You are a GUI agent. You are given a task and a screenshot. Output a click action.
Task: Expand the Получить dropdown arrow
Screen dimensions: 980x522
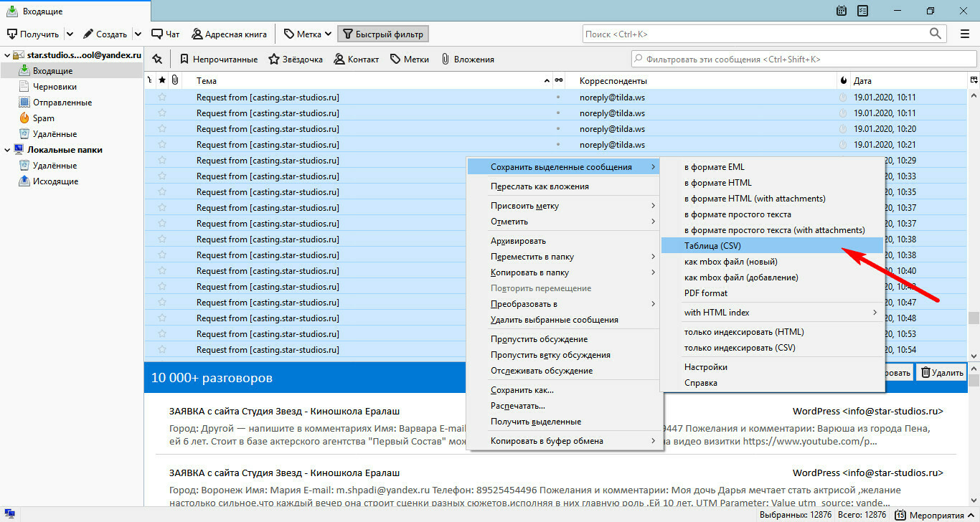coord(70,34)
